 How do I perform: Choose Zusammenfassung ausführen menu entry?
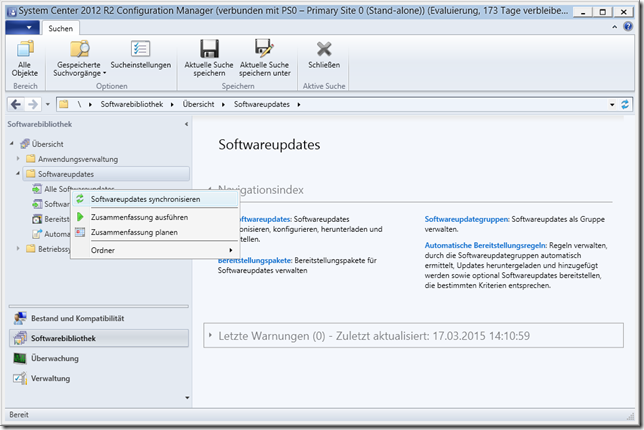point(155,217)
